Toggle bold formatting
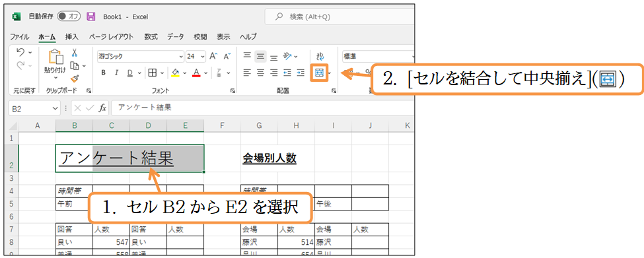Screen dimensions: 644x258 click(104, 73)
